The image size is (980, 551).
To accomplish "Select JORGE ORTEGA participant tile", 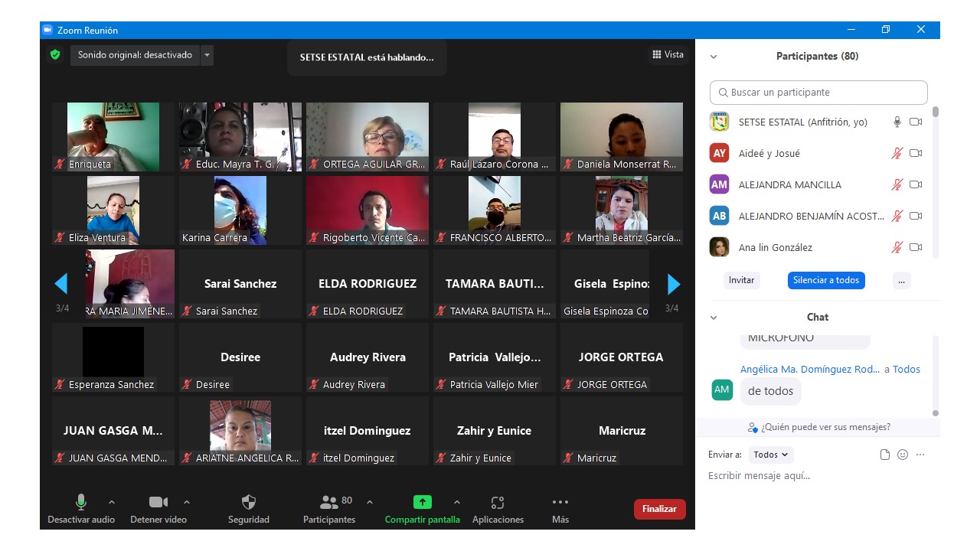I will (x=622, y=357).
